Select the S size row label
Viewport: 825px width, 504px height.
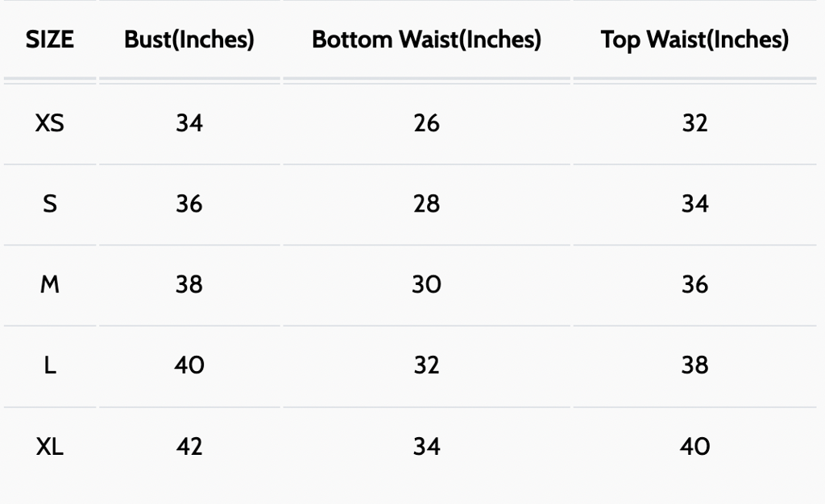(49, 204)
